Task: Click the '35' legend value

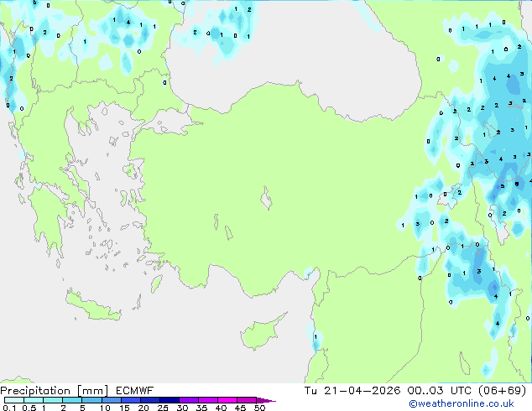Action: coord(201,408)
